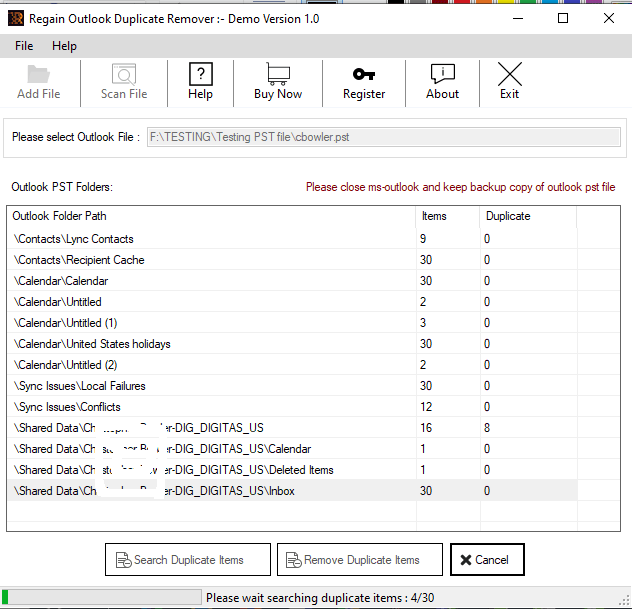This screenshot has height=609, width=632.
Task: Cancel the duplicate search
Action: (487, 559)
